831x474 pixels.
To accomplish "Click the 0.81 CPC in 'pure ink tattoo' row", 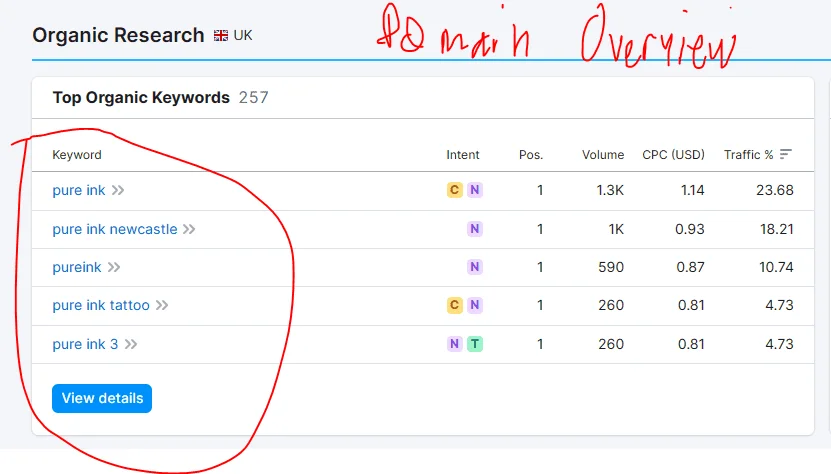I will point(691,305).
